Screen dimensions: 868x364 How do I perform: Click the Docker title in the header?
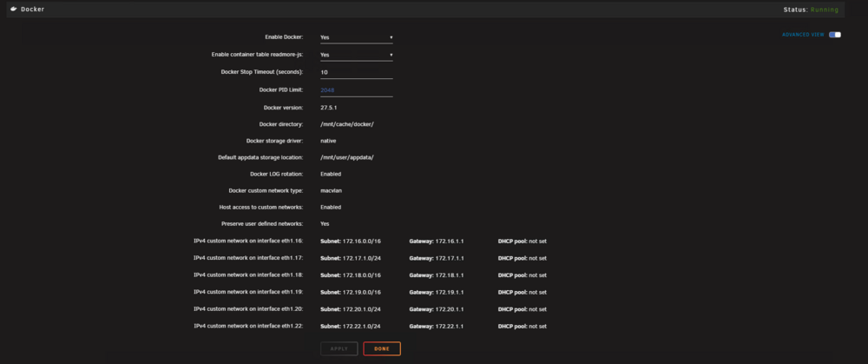33,10
